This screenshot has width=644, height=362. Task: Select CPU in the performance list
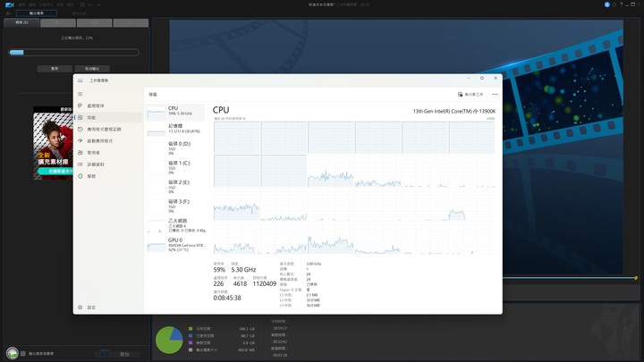175,112
